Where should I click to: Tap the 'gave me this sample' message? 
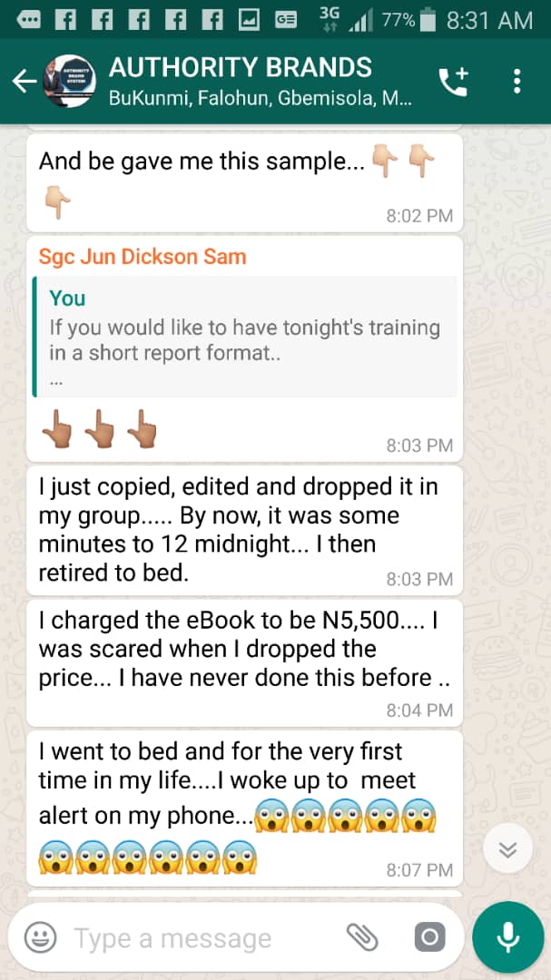(x=244, y=181)
